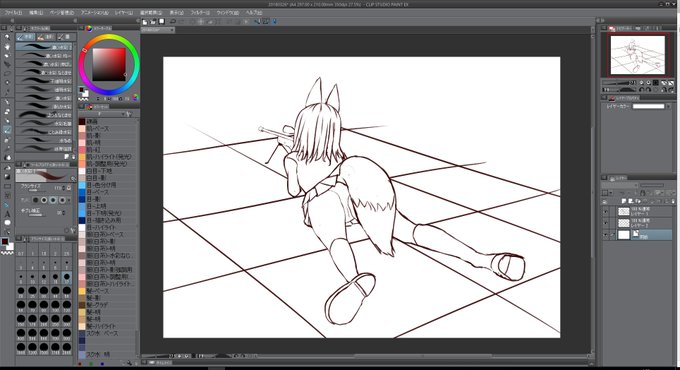Click the Save icon in command bar
The height and width of the screenshot is (370, 680).
click(x=161, y=21)
